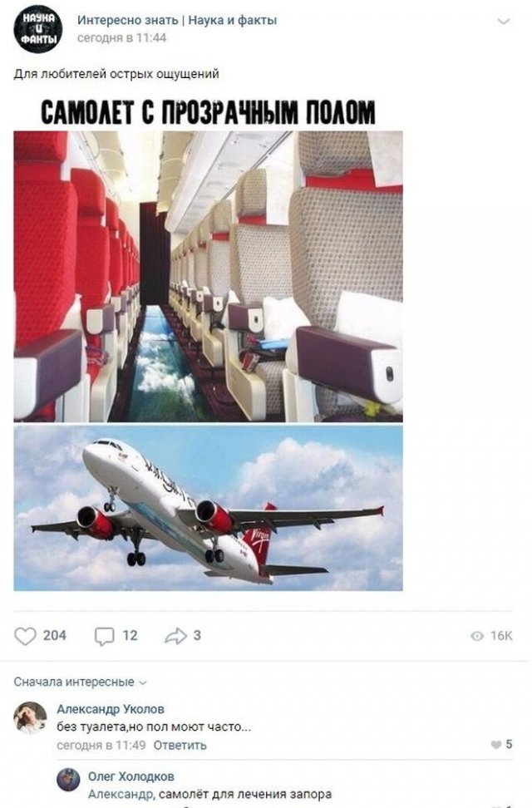Open Сначала интересные sorting dropdown
The image size is (532, 808).
click(x=81, y=682)
